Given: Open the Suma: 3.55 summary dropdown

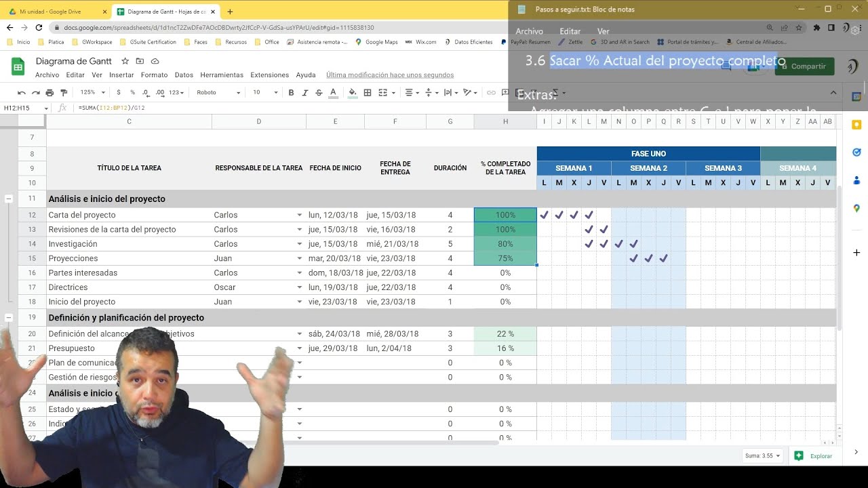Looking at the screenshot, I should point(763,456).
